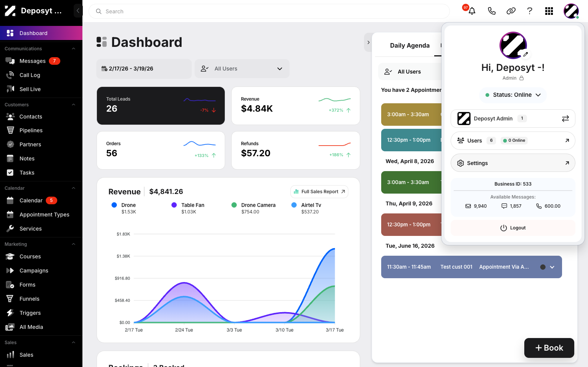588x367 pixels.
Task: Click the Forms icon in sidebar
Action: tap(10, 285)
